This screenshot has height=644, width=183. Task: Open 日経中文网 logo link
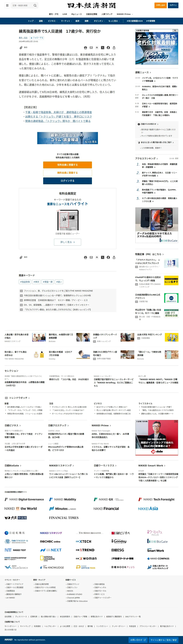pyautogui.click(x=16, y=518)
